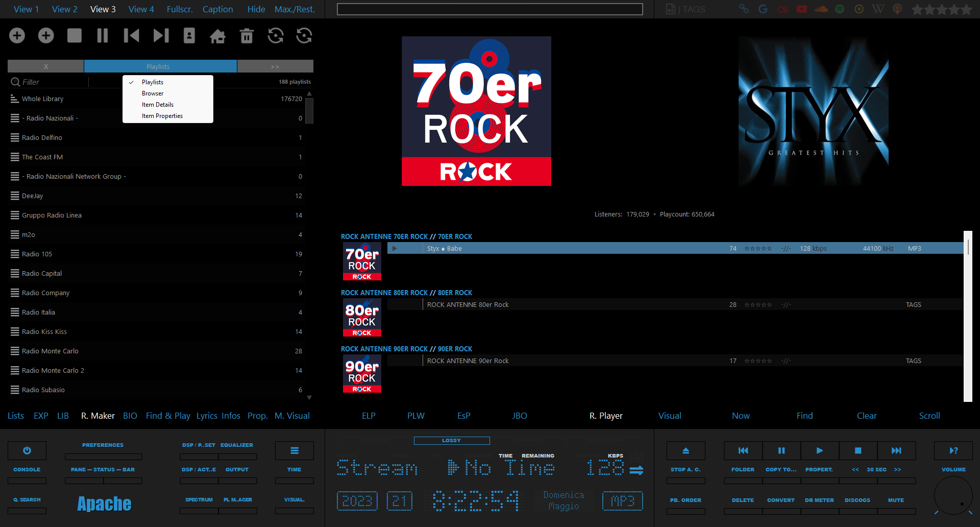Click the seek bar at the top center
This screenshot has width=980, height=527.
pos(489,9)
